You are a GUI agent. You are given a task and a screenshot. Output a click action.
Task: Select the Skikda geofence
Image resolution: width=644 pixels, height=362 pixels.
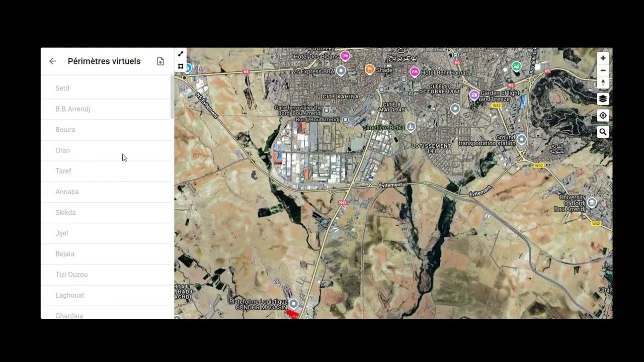click(106, 213)
